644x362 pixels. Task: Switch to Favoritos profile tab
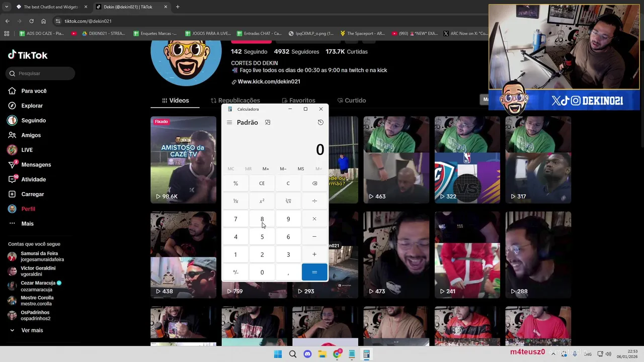298,101
